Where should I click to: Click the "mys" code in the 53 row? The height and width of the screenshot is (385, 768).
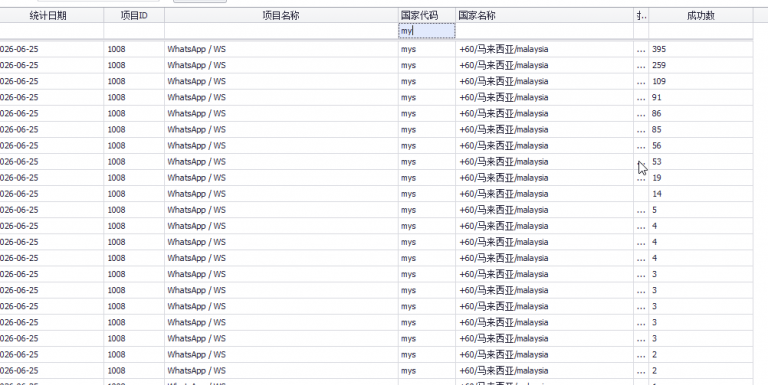(408, 162)
